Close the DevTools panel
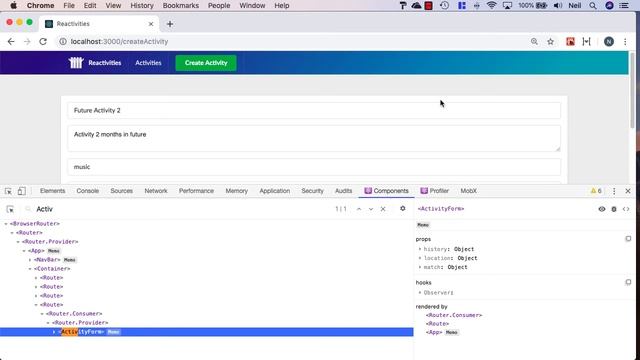This screenshot has height=360, width=640. click(628, 191)
